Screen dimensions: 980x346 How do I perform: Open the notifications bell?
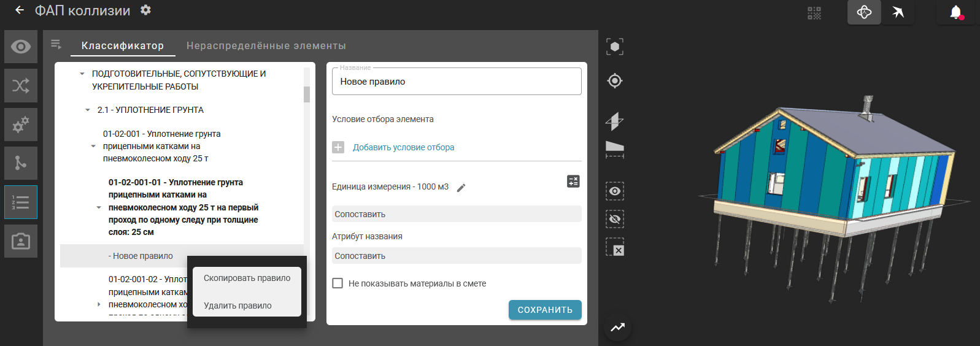(955, 12)
